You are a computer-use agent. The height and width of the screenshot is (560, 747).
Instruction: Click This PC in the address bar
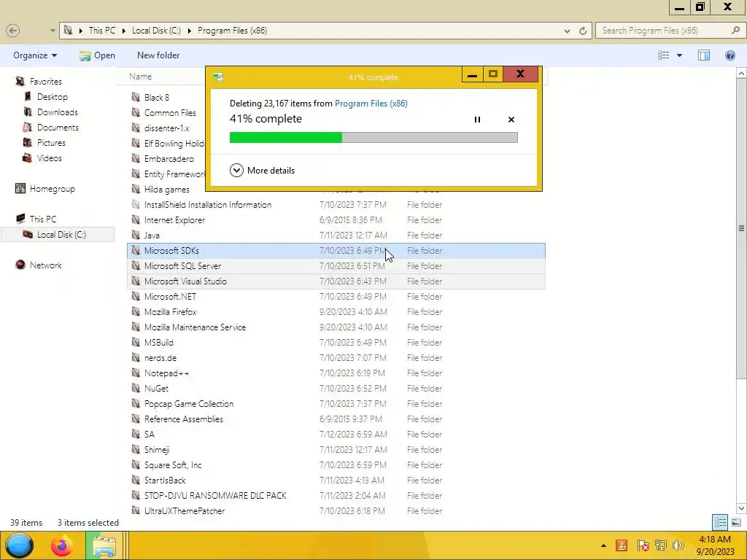coord(102,31)
